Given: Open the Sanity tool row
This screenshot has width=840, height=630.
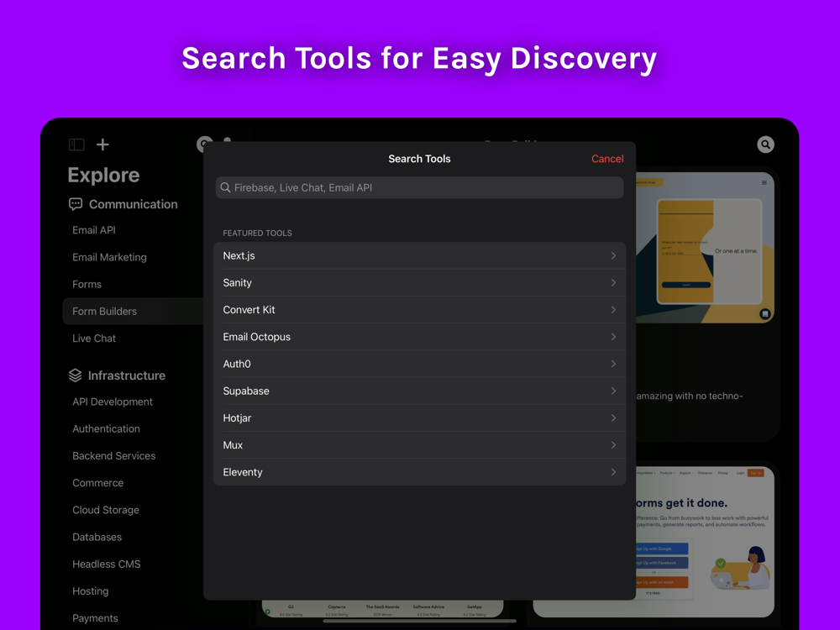Looking at the screenshot, I should tap(419, 283).
